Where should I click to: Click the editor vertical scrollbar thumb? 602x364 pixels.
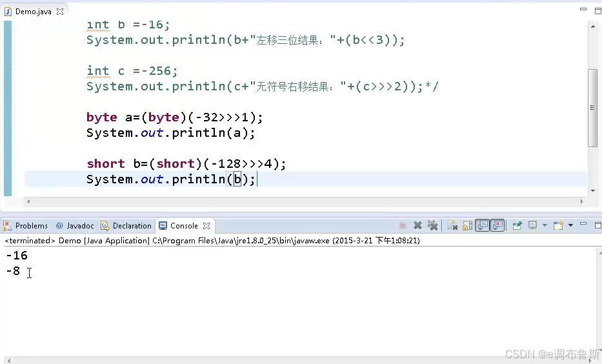593,108
